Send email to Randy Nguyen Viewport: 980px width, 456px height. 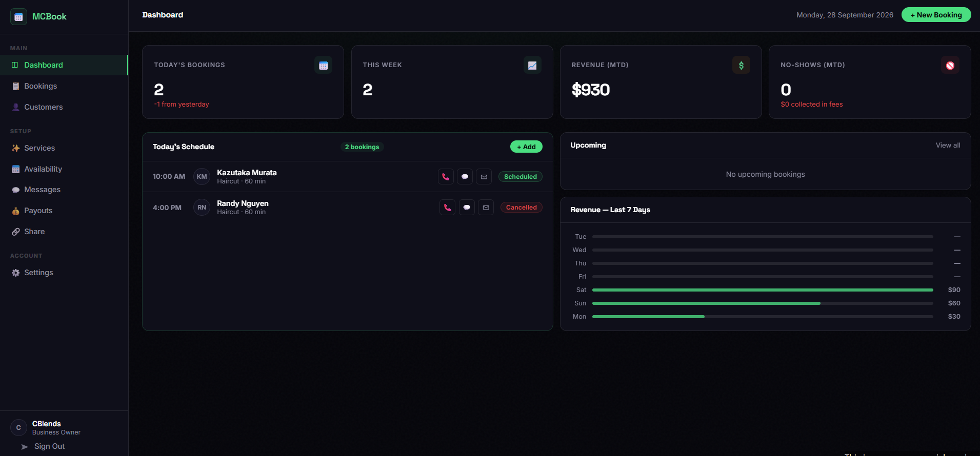click(486, 208)
